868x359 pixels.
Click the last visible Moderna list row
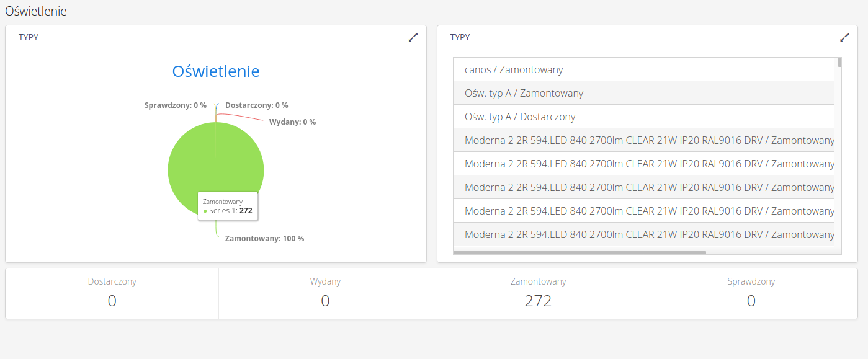point(643,234)
